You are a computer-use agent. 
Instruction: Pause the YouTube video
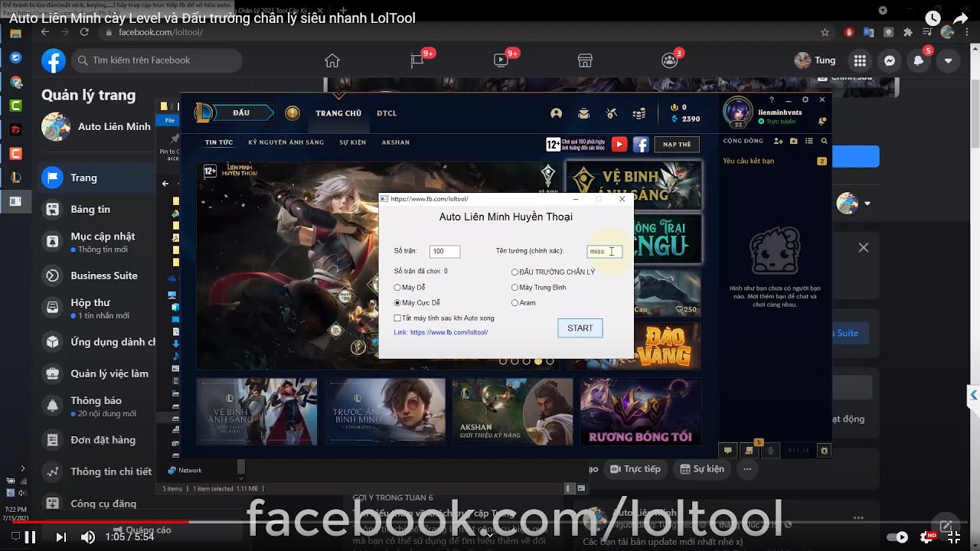pos(30,537)
